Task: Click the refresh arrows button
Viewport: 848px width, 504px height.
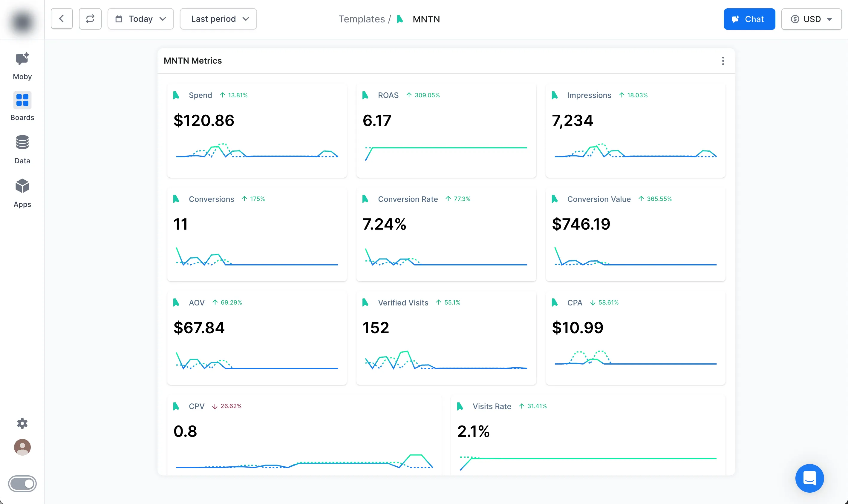Action: coord(90,19)
